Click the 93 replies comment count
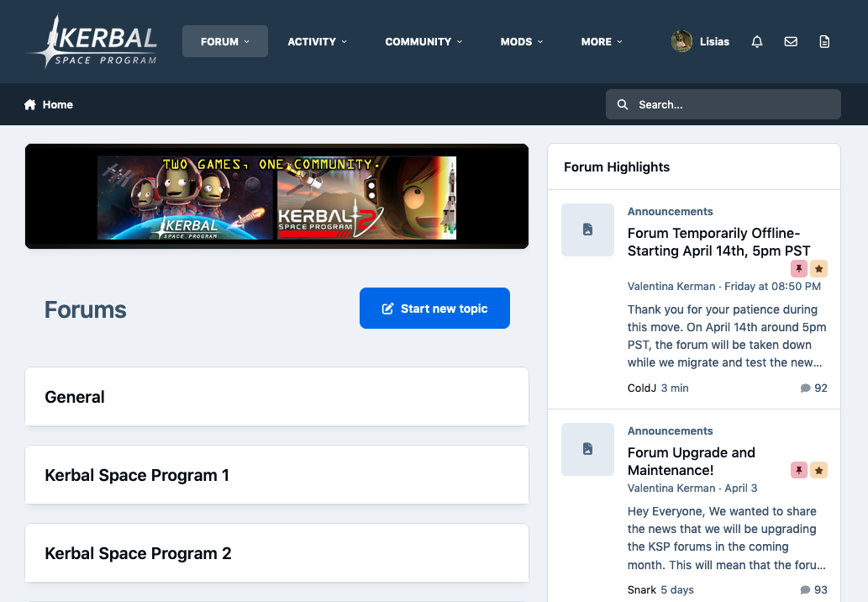The height and width of the screenshot is (602, 868). pos(813,590)
